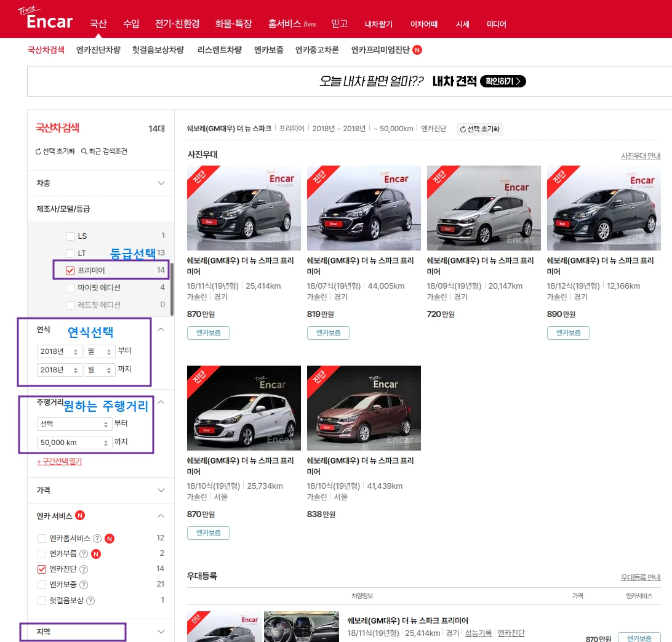This screenshot has height=642, width=672.
Task: Enable the 엔카부름 checkbox
Action: (42, 554)
